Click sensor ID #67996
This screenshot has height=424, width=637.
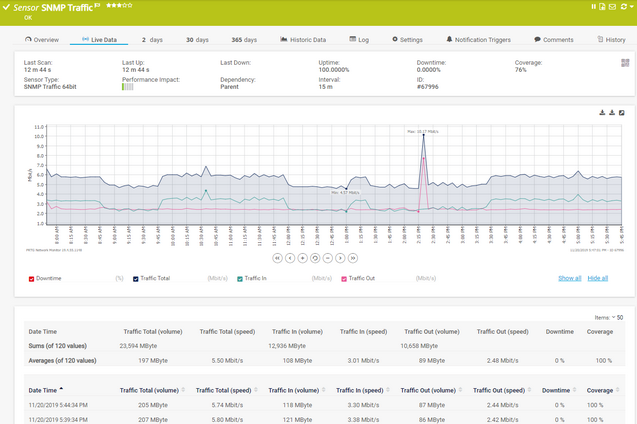(x=427, y=87)
